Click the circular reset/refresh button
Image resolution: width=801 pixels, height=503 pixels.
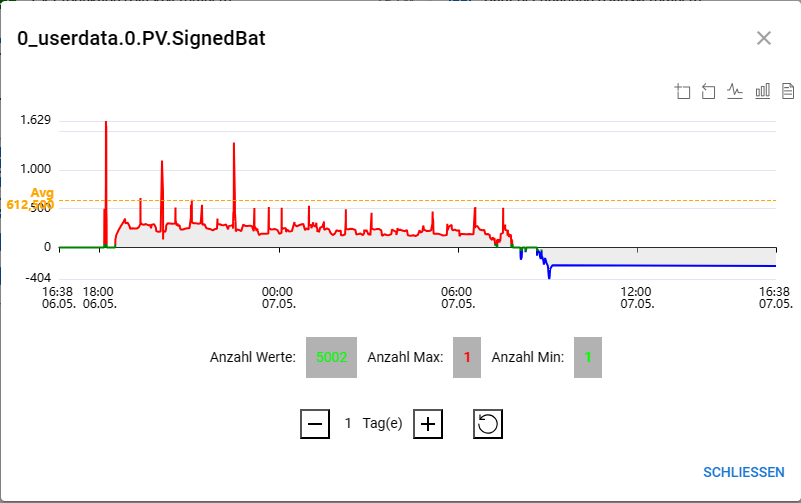pyautogui.click(x=487, y=424)
